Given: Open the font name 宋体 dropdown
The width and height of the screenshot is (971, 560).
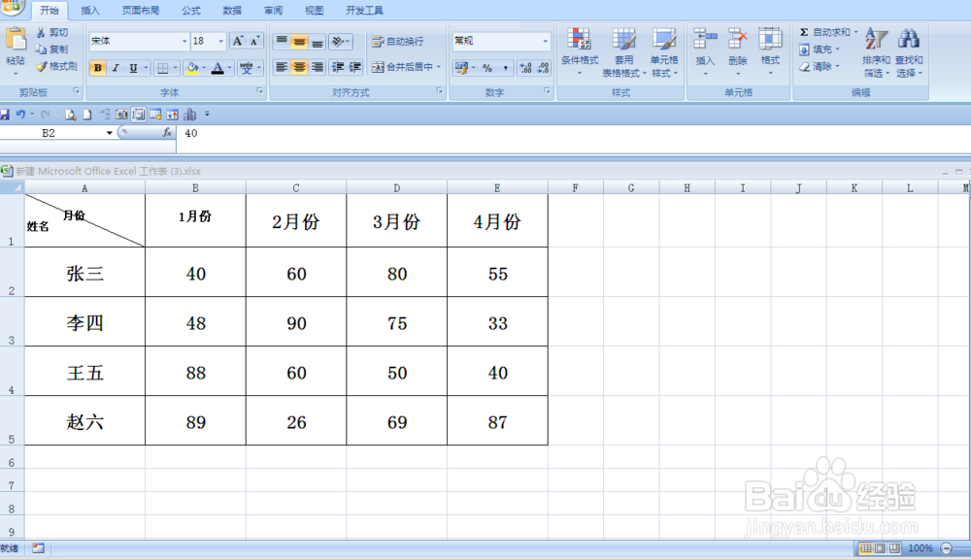Looking at the screenshot, I should click(x=184, y=42).
